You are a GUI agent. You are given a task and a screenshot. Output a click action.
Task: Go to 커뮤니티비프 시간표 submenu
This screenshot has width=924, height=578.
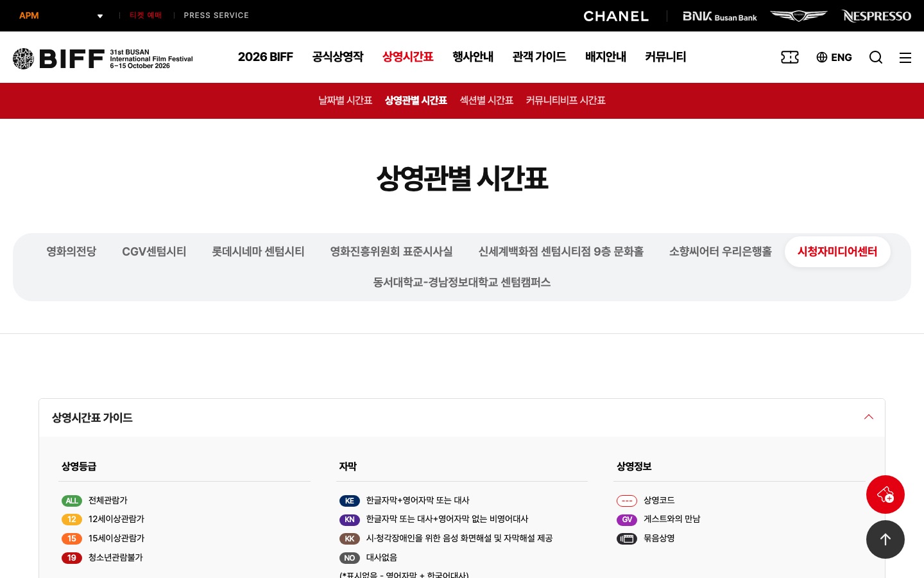(x=566, y=101)
